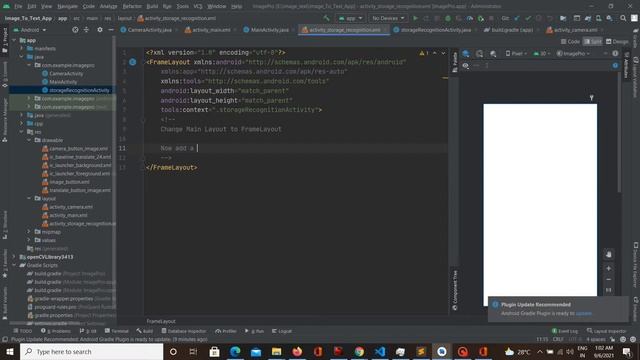Hide the project panel with minus icon
Image resolution: width=640 pixels, height=360 pixels.
pyautogui.click(x=111, y=30)
